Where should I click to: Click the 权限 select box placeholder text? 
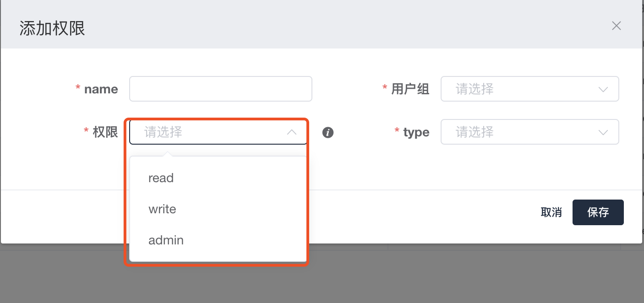coord(164,132)
